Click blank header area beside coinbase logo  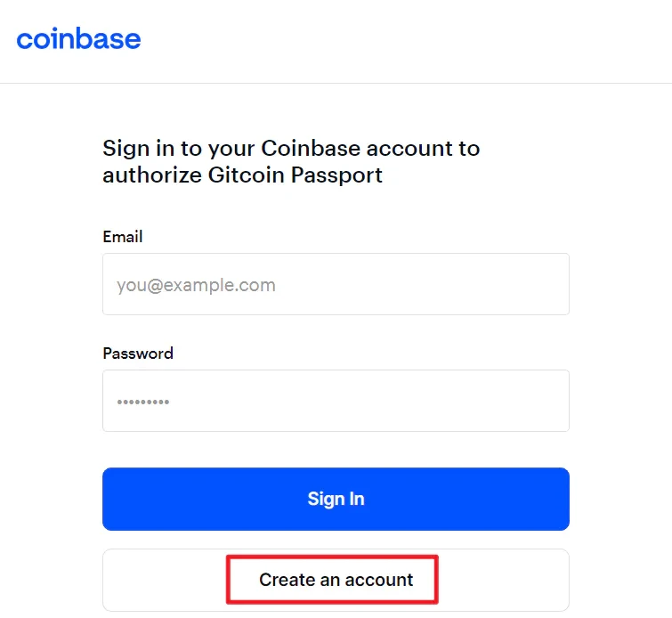[401, 40]
